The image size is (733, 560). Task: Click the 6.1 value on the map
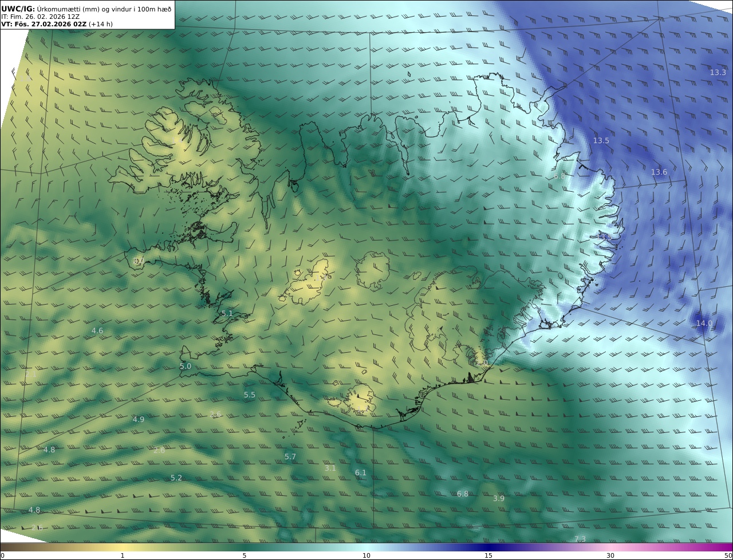tap(361, 472)
